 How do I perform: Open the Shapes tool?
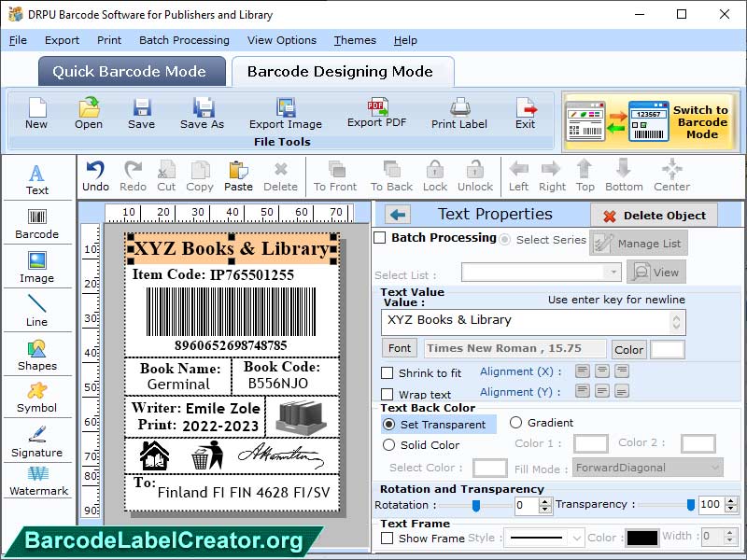point(37,356)
